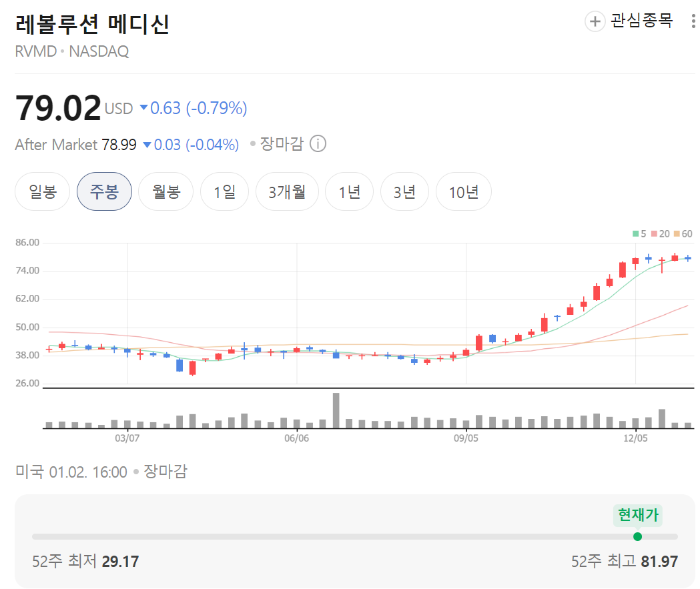
Task: Click the stock name 레볼루션 메디신
Action: tap(92, 25)
